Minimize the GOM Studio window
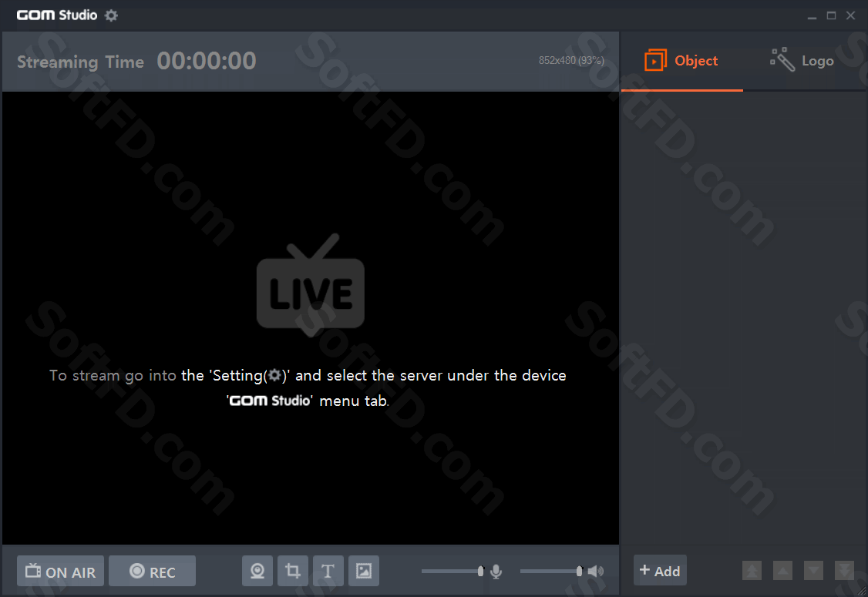This screenshot has width=868, height=597. [812, 16]
